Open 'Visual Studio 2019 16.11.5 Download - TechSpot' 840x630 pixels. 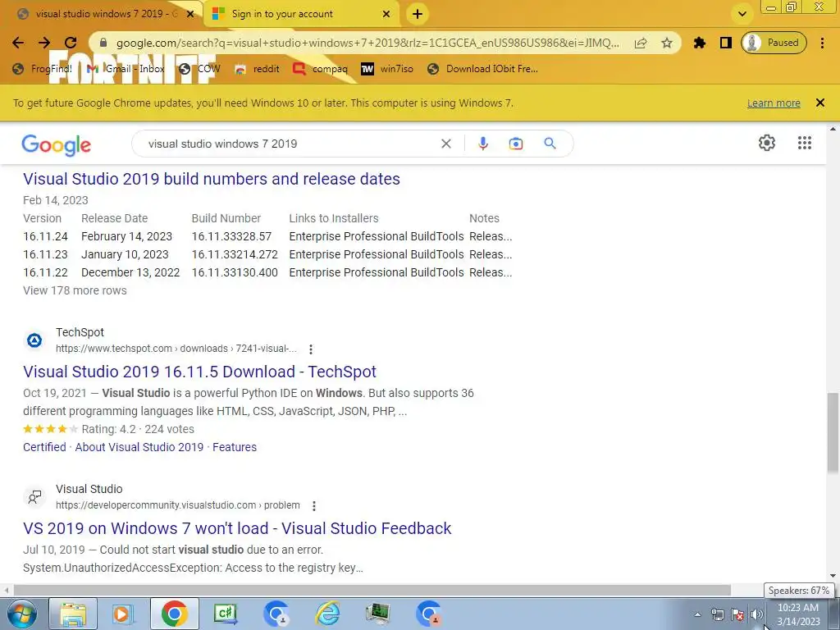(x=200, y=372)
